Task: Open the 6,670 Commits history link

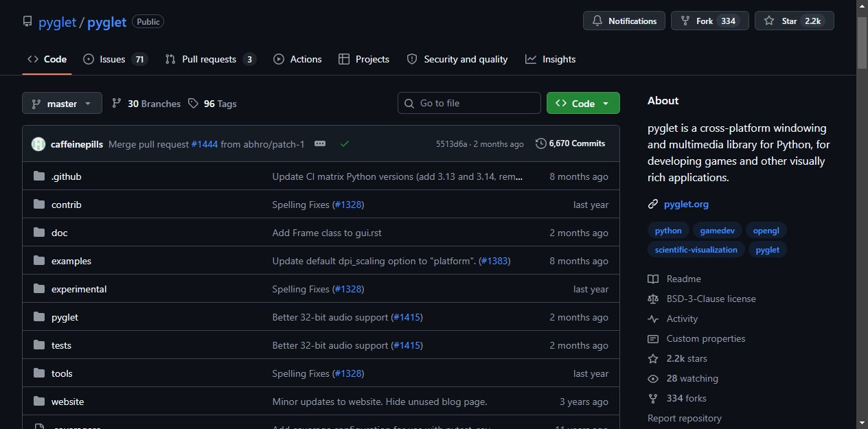Action: coord(570,143)
